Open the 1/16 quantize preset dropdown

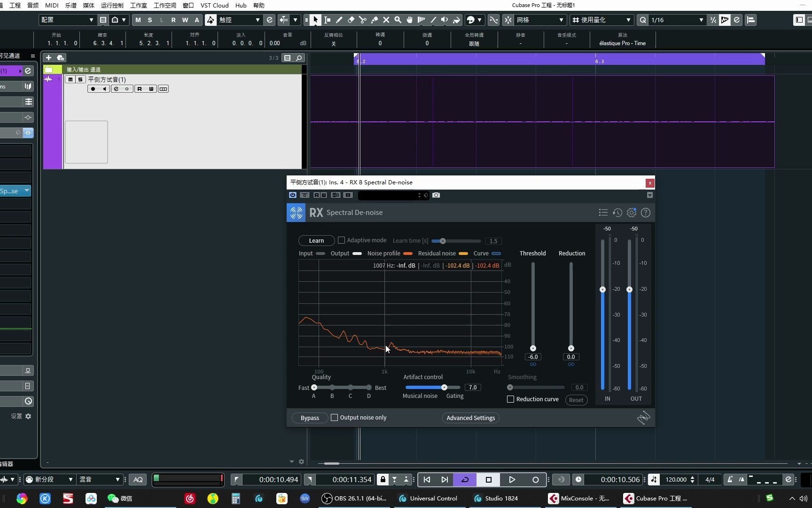(677, 20)
